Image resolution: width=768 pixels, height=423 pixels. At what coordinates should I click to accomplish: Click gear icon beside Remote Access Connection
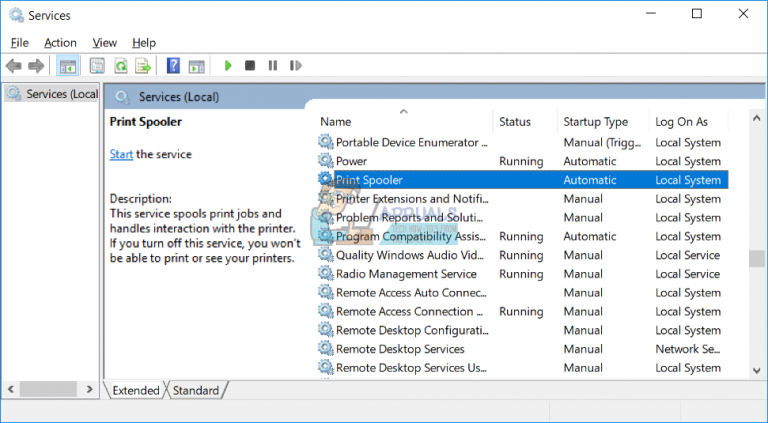[325, 310]
